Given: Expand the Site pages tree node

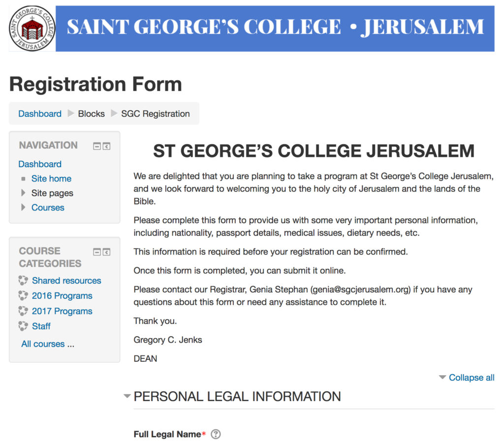Looking at the screenshot, I should coord(23,193).
